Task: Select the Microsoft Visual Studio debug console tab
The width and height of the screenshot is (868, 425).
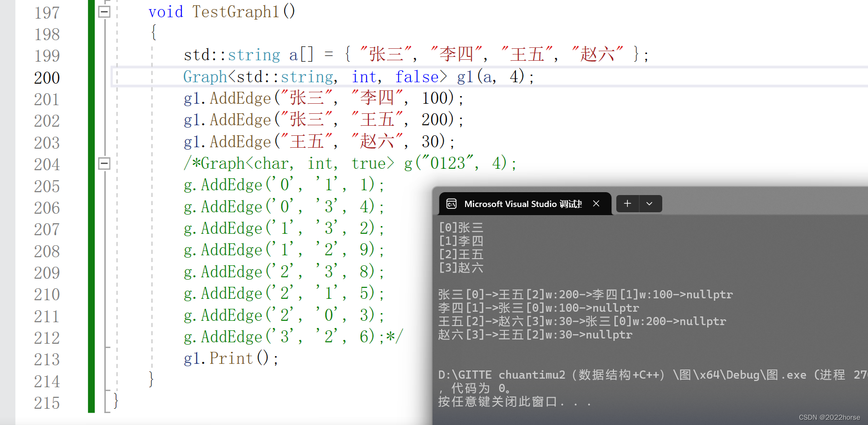Action: pos(525,204)
